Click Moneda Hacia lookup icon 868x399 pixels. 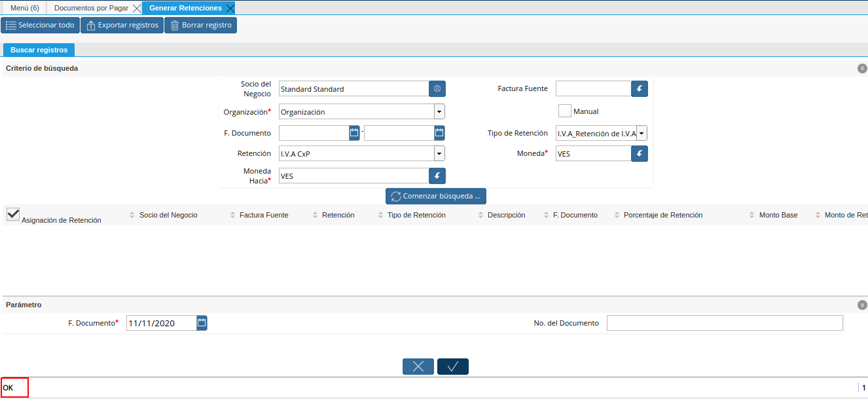(x=437, y=176)
